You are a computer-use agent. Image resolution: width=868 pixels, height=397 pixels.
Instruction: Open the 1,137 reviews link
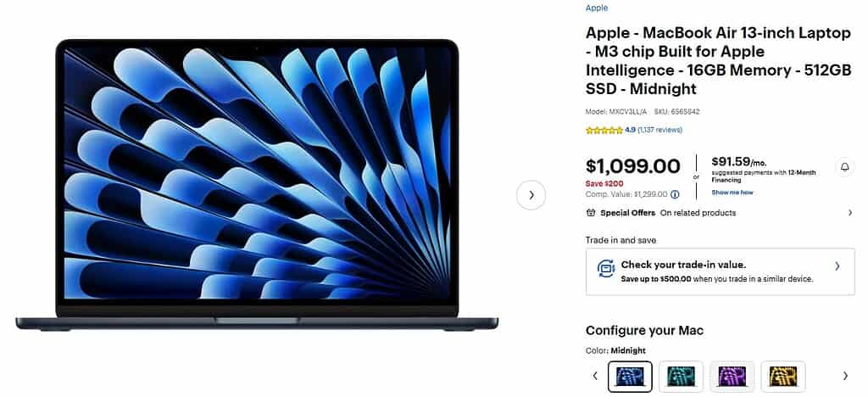coord(659,130)
